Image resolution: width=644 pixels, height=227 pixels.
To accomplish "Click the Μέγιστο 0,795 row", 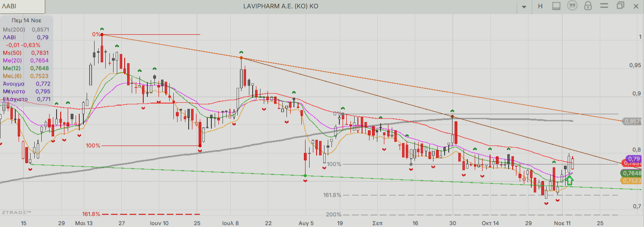I will pyautogui.click(x=26, y=91).
